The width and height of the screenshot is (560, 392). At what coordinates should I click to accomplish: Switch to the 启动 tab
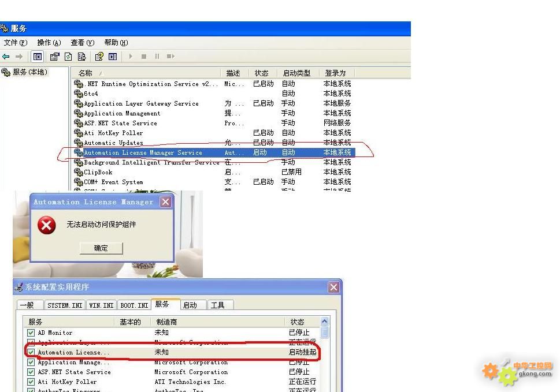pyautogui.click(x=193, y=305)
